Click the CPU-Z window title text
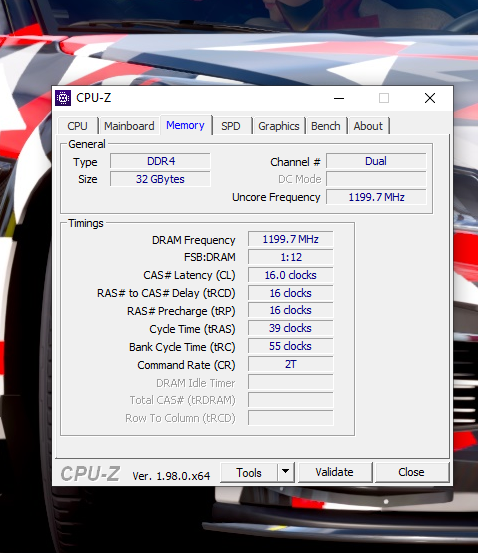Viewport: 478px width, 553px height. (93, 98)
